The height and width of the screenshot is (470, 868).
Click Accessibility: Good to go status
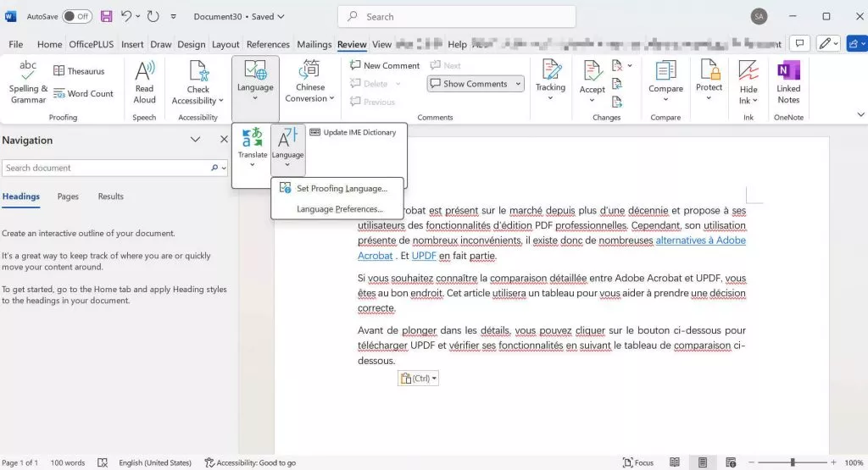pyautogui.click(x=250, y=463)
